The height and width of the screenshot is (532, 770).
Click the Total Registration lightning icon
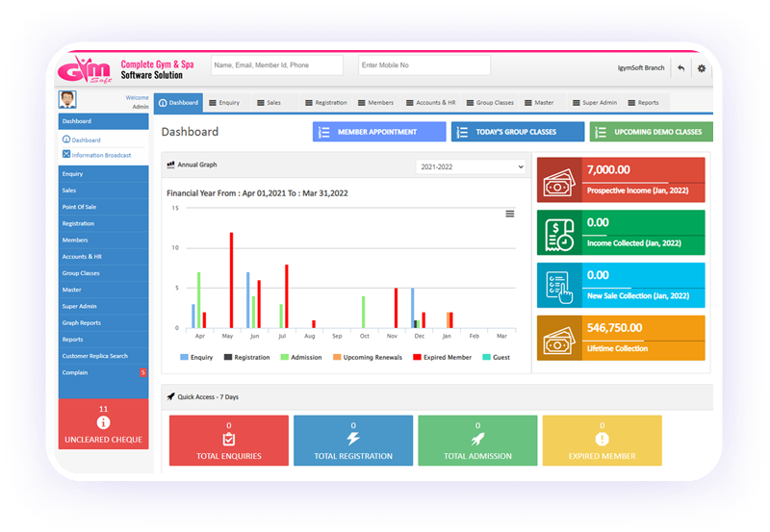(353, 439)
